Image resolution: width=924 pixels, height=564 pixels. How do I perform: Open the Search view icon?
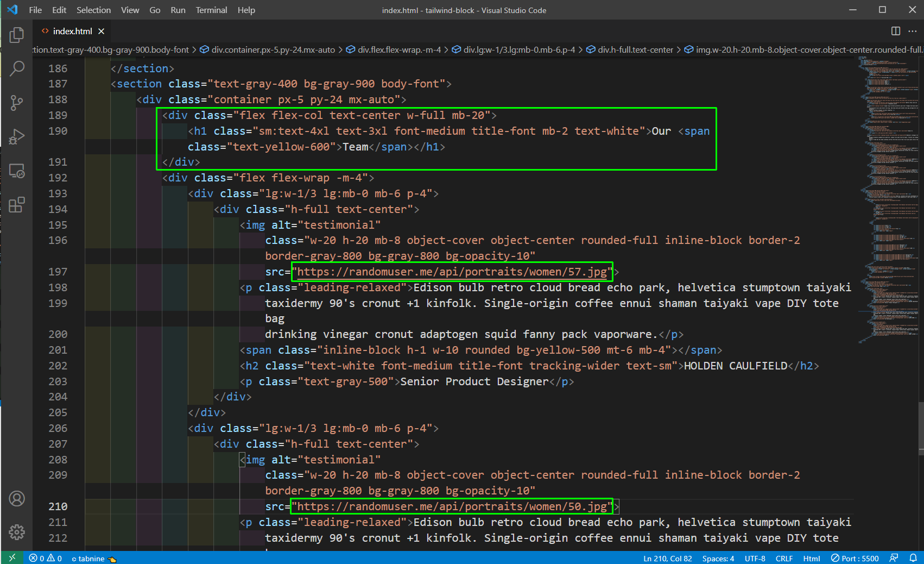pyautogui.click(x=17, y=68)
